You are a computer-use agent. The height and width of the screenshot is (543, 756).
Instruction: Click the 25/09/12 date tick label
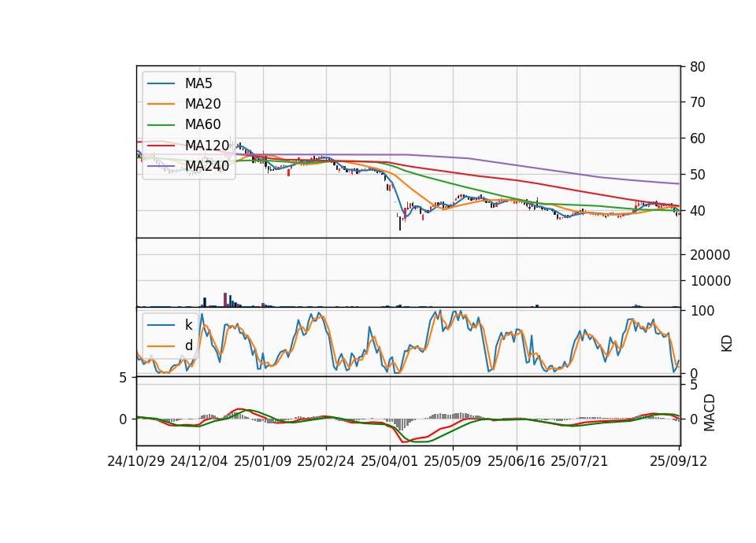[x=679, y=461]
